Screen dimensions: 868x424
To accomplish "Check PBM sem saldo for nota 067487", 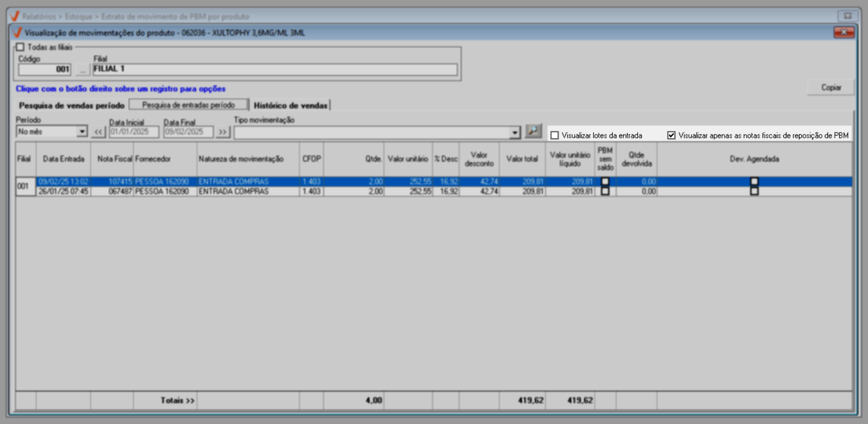I will pos(605,191).
